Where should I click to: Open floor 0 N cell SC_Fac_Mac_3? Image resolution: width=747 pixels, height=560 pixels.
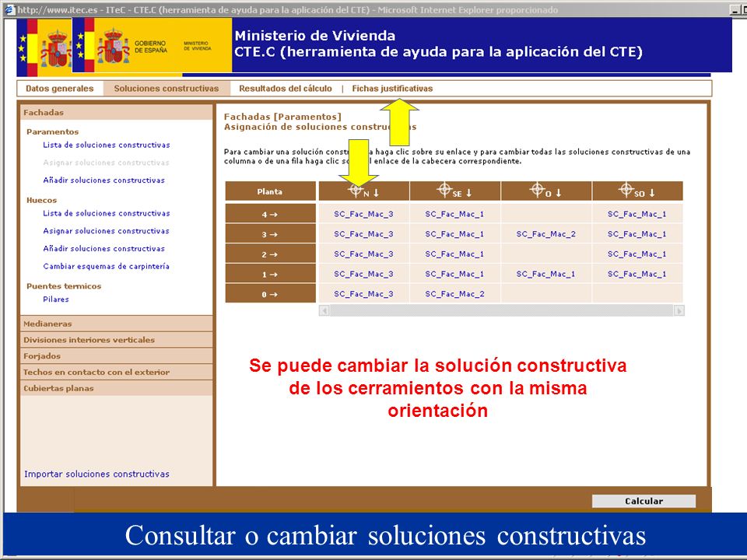(363, 294)
